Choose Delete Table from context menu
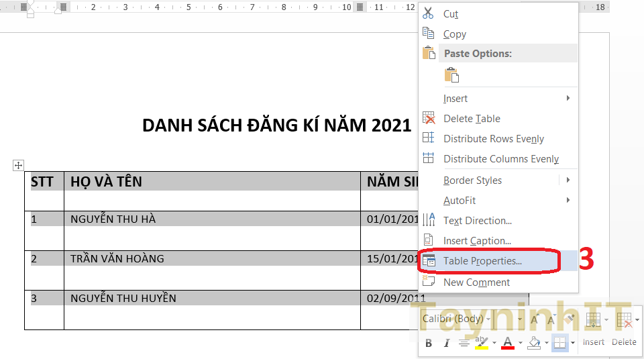This screenshot has width=644, height=359. pos(472,119)
